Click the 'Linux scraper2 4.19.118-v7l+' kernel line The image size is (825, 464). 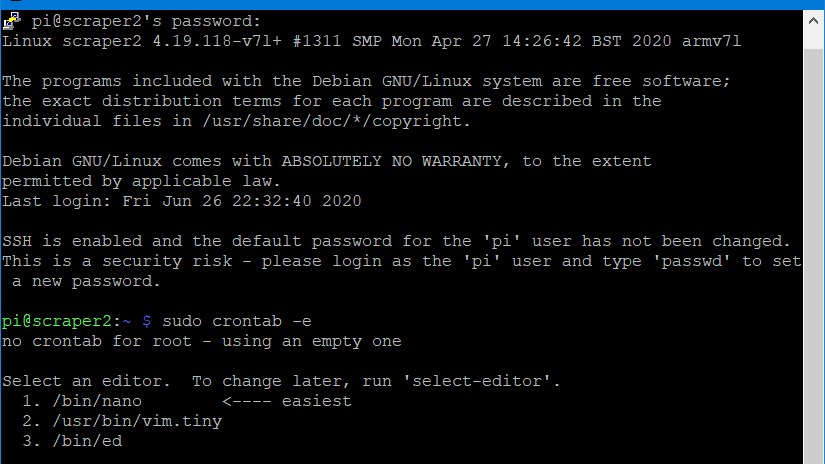pos(371,42)
